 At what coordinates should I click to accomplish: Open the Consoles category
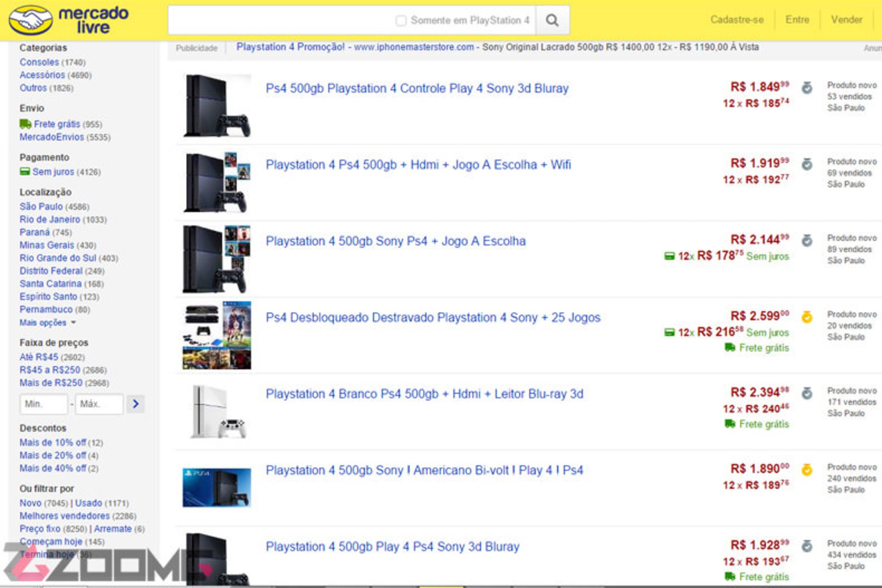(39, 62)
